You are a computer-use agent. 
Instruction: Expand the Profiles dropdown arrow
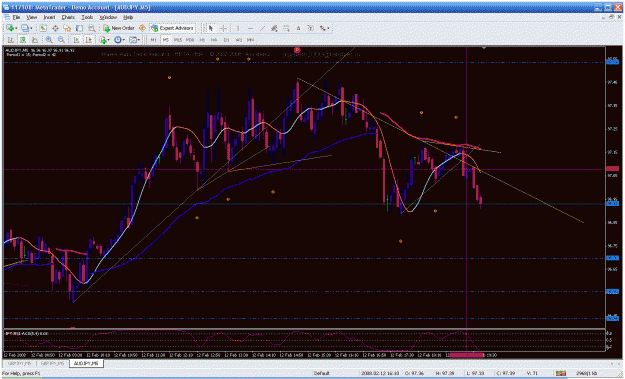point(31,28)
